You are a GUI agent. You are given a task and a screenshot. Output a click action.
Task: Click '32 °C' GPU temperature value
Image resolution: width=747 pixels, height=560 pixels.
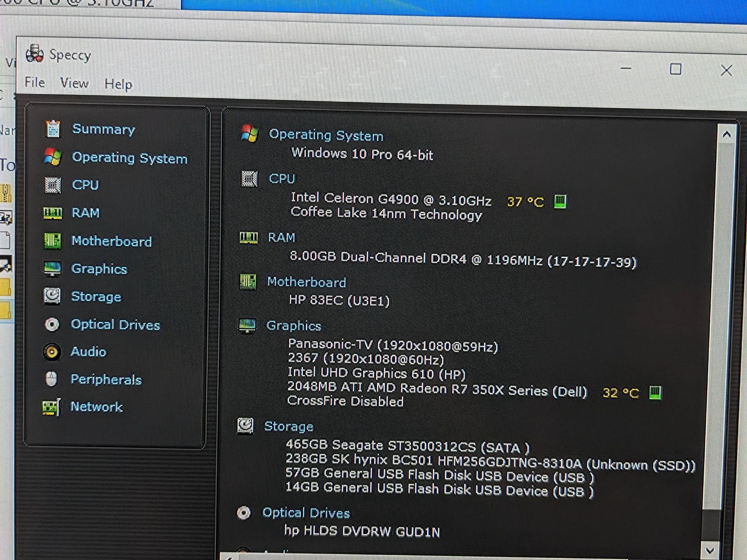click(x=621, y=393)
